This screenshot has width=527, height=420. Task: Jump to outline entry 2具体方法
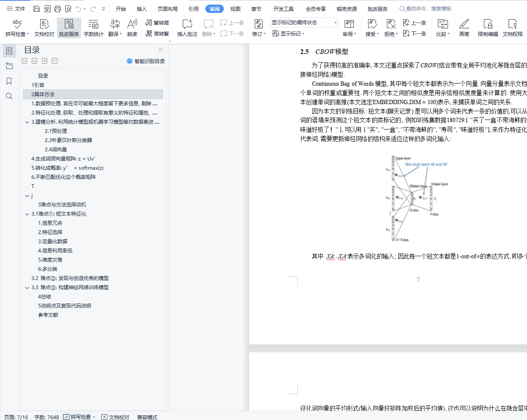(x=93, y=94)
